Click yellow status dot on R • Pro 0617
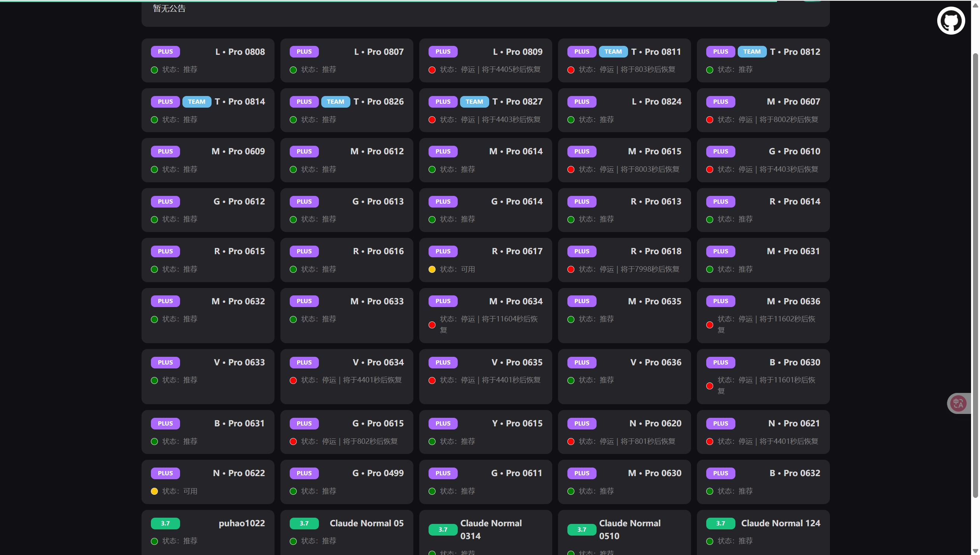 pyautogui.click(x=432, y=269)
